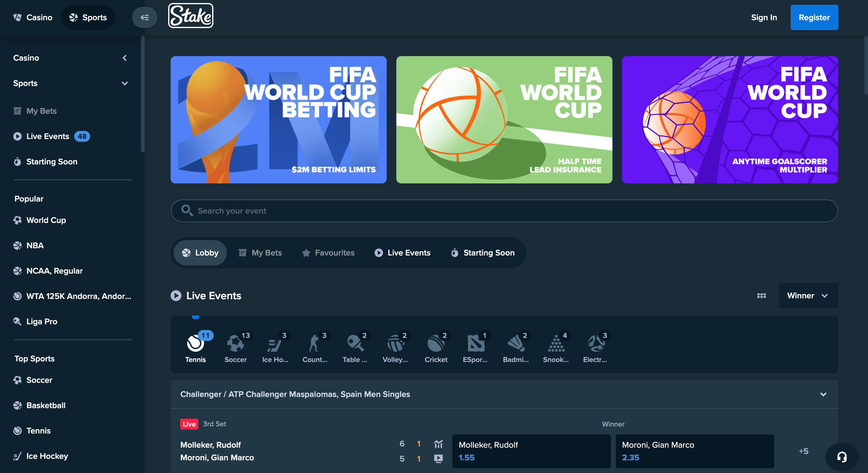Image resolution: width=868 pixels, height=473 pixels.
Task: Click the Search your event field
Action: [x=504, y=211]
